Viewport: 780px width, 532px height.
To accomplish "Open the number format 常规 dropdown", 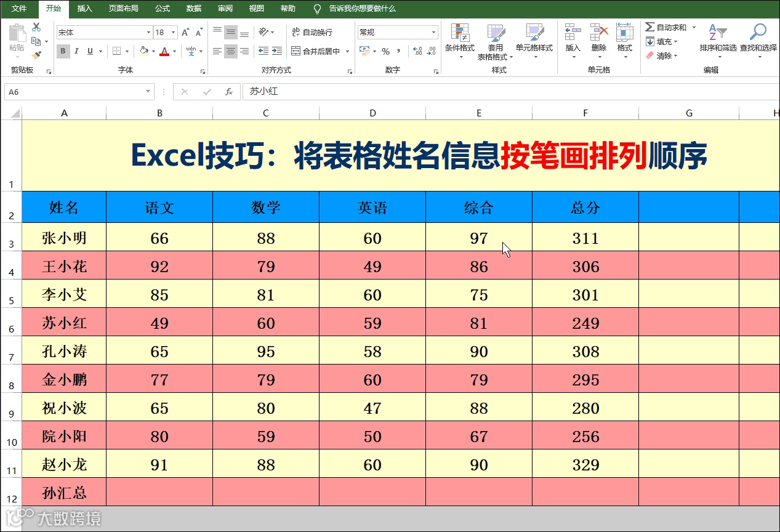I will [434, 32].
